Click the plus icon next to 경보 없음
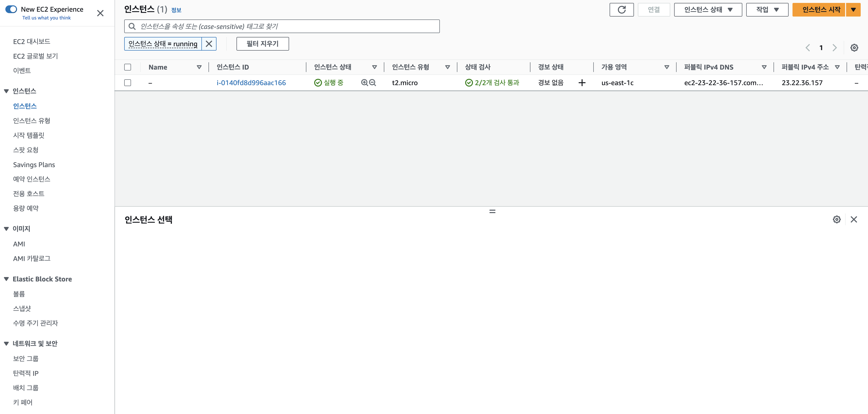The image size is (868, 414). [582, 83]
